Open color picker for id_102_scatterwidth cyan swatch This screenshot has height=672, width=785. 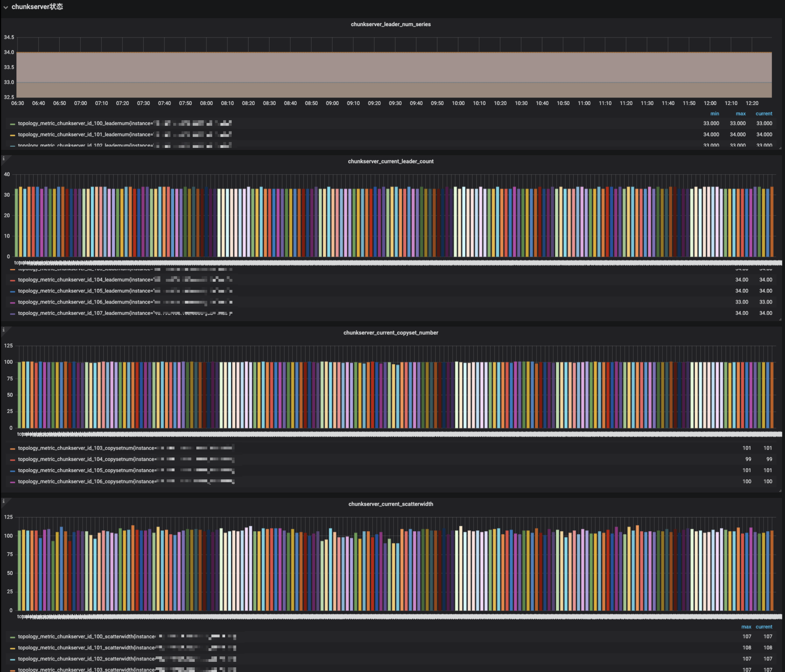tap(12, 660)
